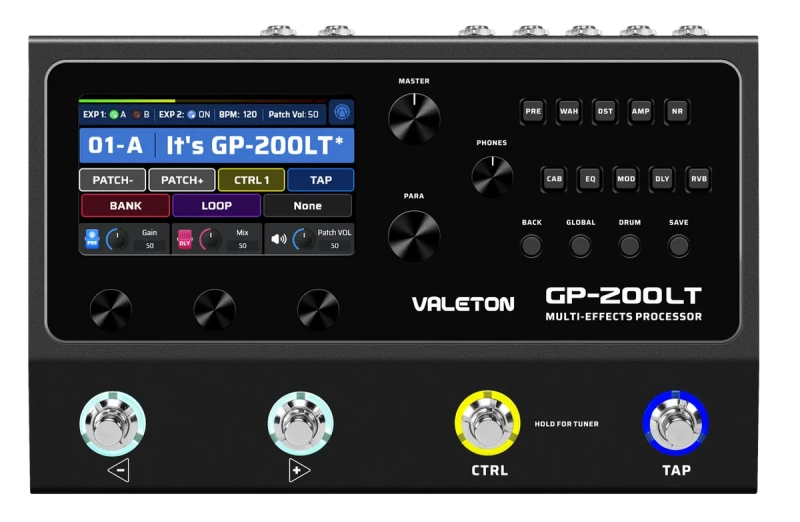Step on the minus footswitch
The width and height of the screenshot is (800, 522).
pyautogui.click(x=113, y=424)
